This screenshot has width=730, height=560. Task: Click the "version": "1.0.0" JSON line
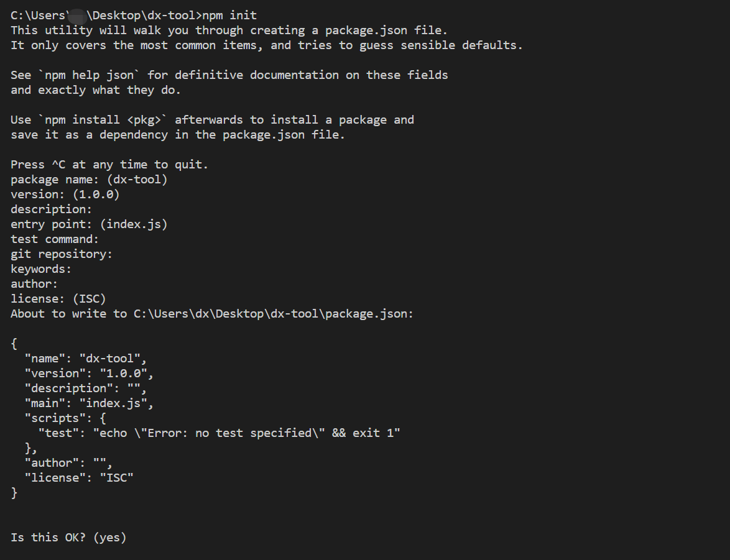[x=89, y=373]
